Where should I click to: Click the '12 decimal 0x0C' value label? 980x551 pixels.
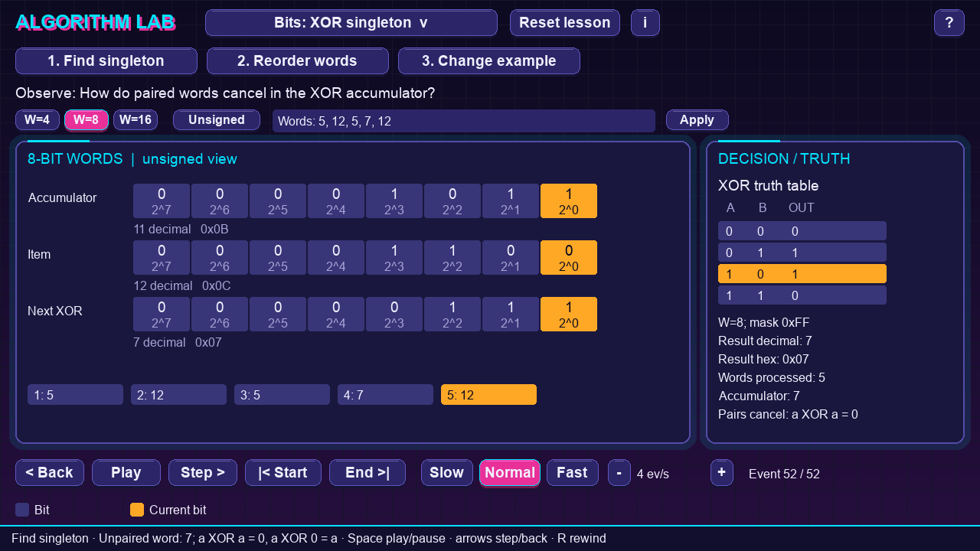182,286
